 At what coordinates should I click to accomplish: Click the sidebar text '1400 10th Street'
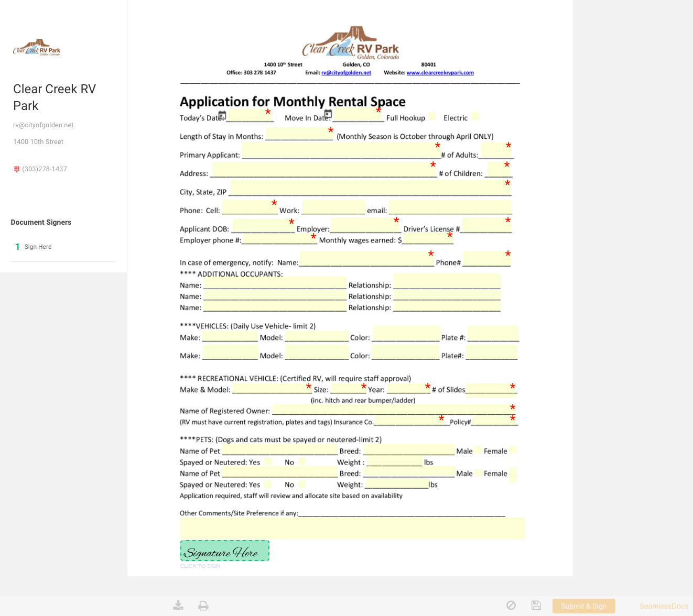click(38, 142)
